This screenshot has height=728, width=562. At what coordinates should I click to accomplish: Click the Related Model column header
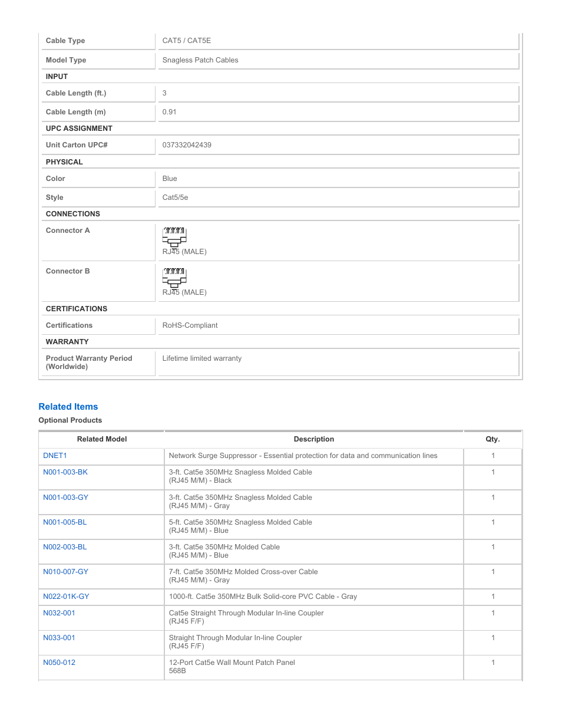point(102,439)
